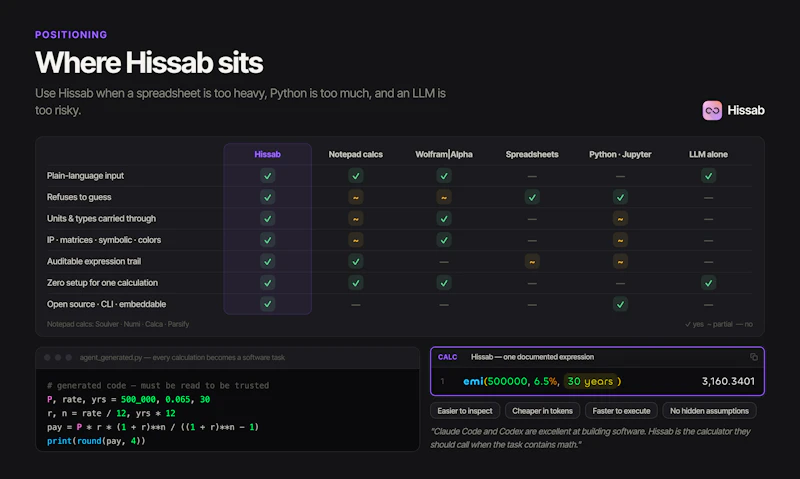This screenshot has height=479, width=800.
Task: Click 'Hissab — one documented expression' title
Action: [x=532, y=357]
